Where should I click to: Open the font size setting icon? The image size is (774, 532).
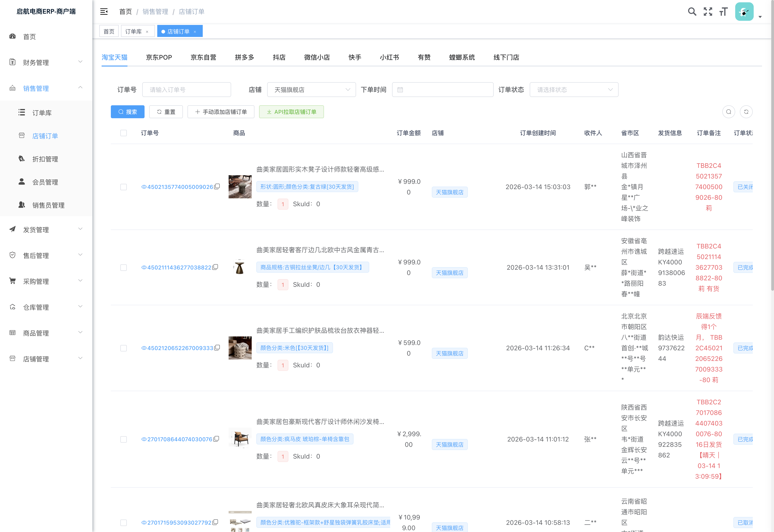click(723, 12)
